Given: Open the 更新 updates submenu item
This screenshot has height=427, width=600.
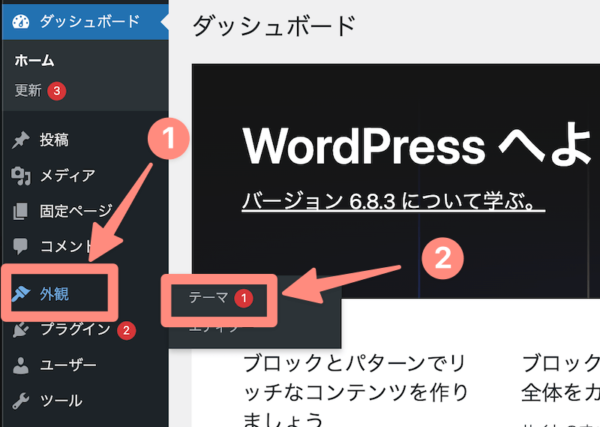Looking at the screenshot, I should point(28,90).
